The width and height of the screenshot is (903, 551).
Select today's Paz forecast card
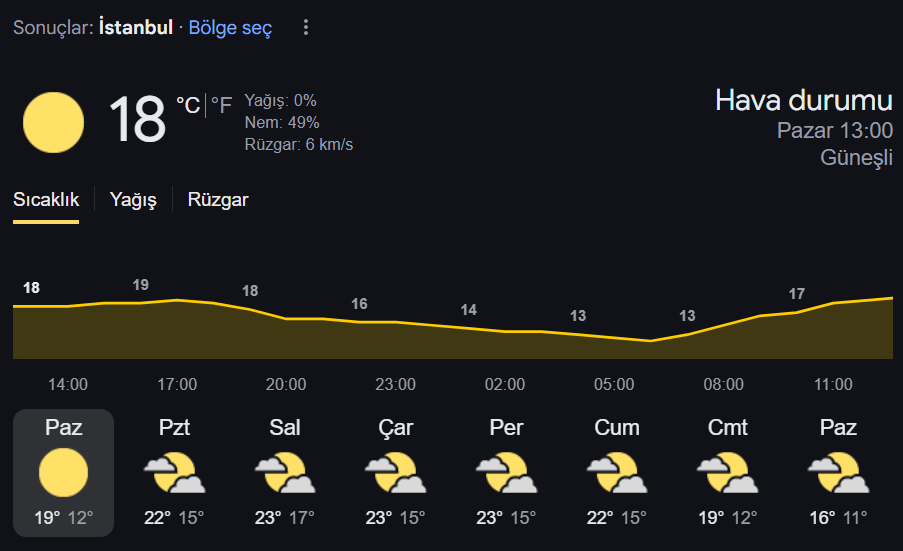click(x=63, y=473)
